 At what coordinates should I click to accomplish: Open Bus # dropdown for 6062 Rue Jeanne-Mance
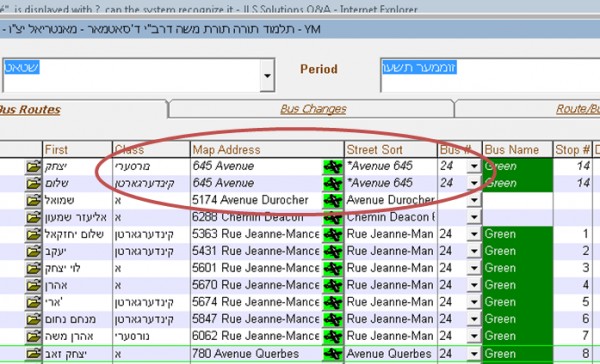[474, 336]
